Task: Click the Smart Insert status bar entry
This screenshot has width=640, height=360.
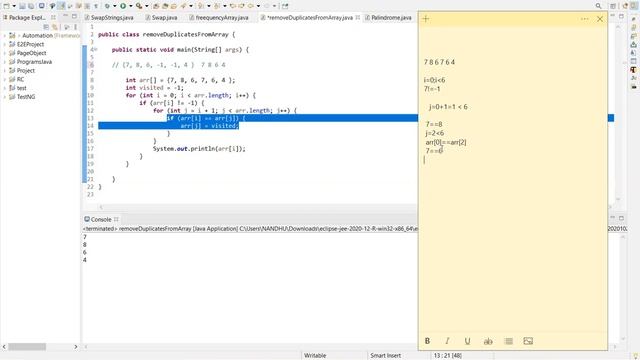Action: click(385, 356)
